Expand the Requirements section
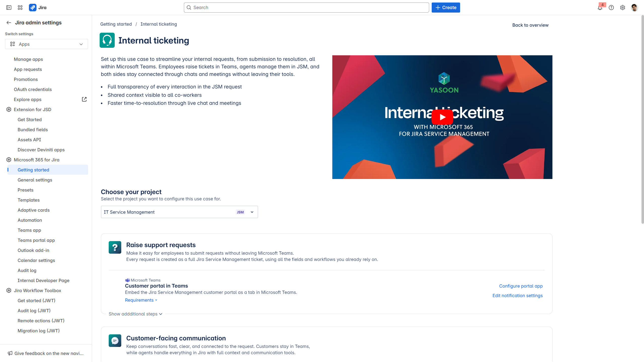 click(x=141, y=300)
